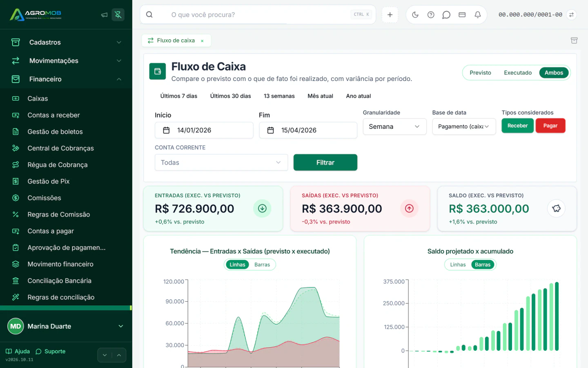Expand the Movimentações menu

click(x=66, y=61)
